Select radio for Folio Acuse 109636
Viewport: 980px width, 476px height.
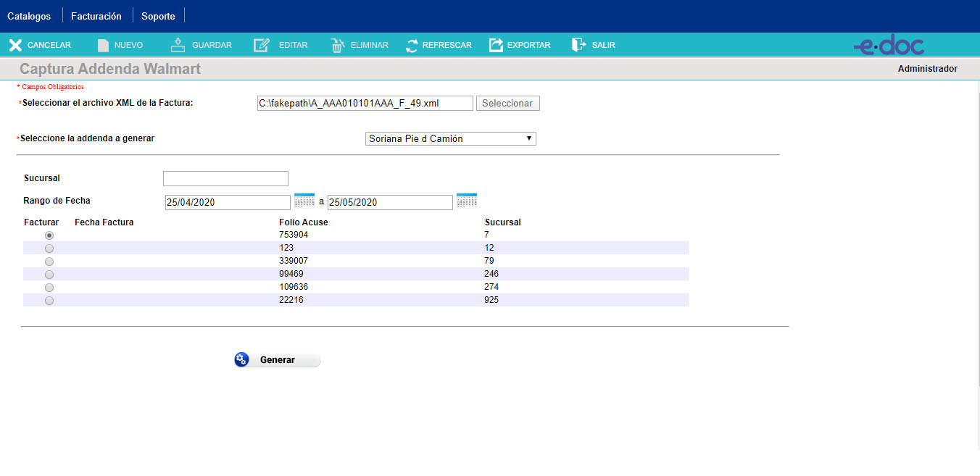[49, 288]
